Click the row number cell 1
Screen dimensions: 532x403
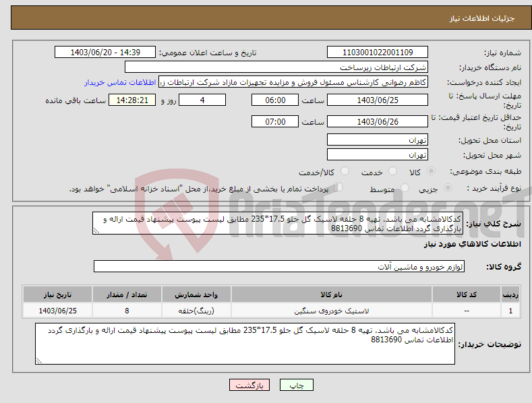point(510,311)
